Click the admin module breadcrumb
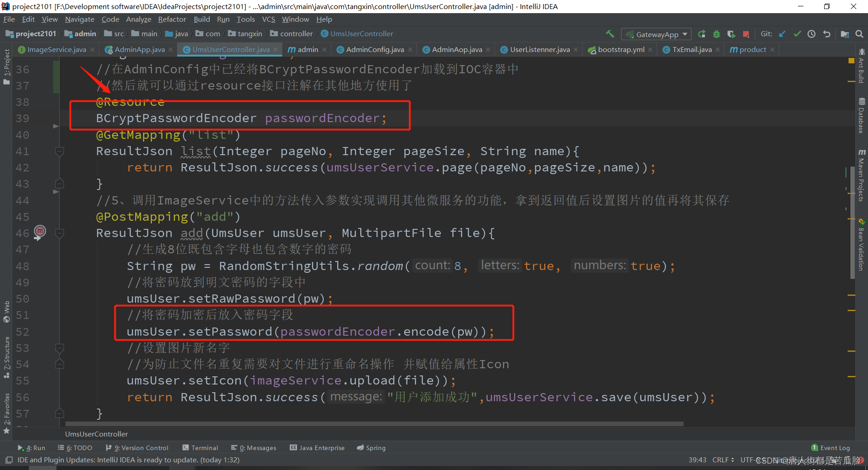868x470 pixels. tap(80, 34)
